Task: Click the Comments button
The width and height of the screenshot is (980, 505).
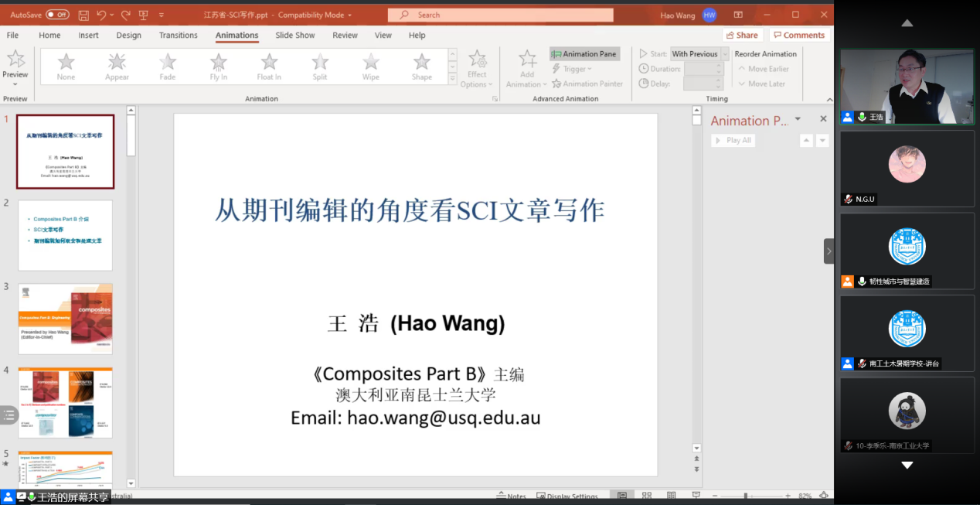Action: [x=798, y=35]
